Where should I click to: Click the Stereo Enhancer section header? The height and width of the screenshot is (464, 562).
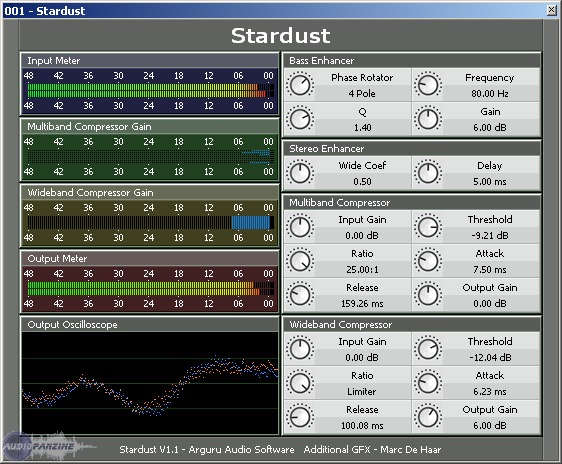pyautogui.click(x=411, y=149)
